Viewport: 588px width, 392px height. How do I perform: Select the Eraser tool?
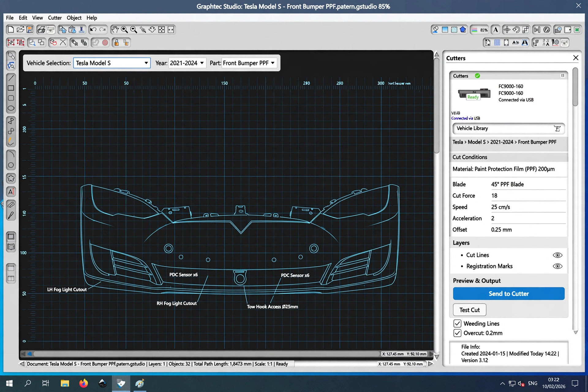click(11, 205)
